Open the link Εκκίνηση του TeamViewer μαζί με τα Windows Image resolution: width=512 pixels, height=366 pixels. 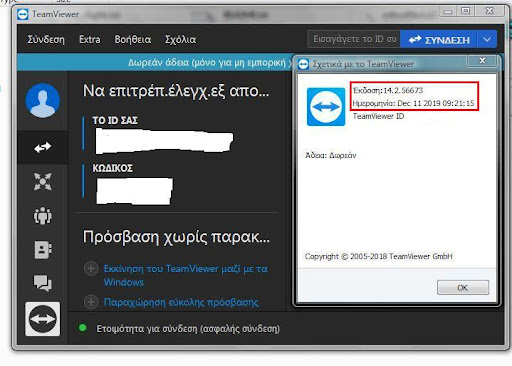click(x=186, y=275)
